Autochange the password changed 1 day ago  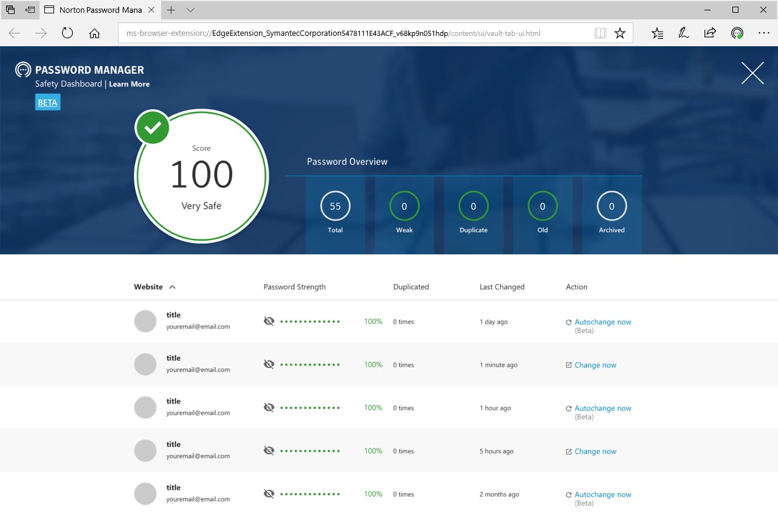(x=602, y=322)
